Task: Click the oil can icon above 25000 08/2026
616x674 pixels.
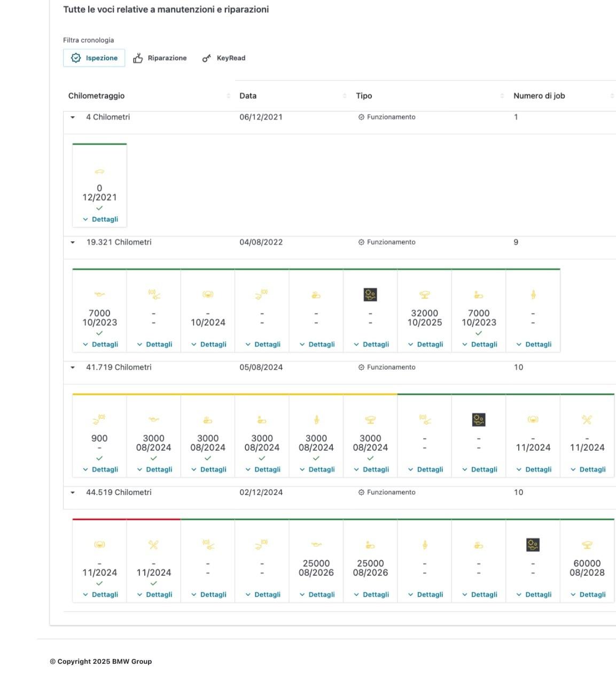Action: pyautogui.click(x=316, y=545)
